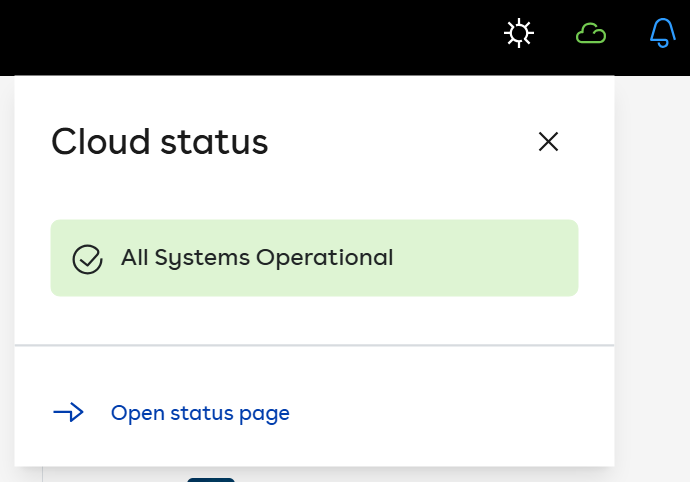Select the All Systems Operational text
The image size is (690, 482).
[256, 258]
